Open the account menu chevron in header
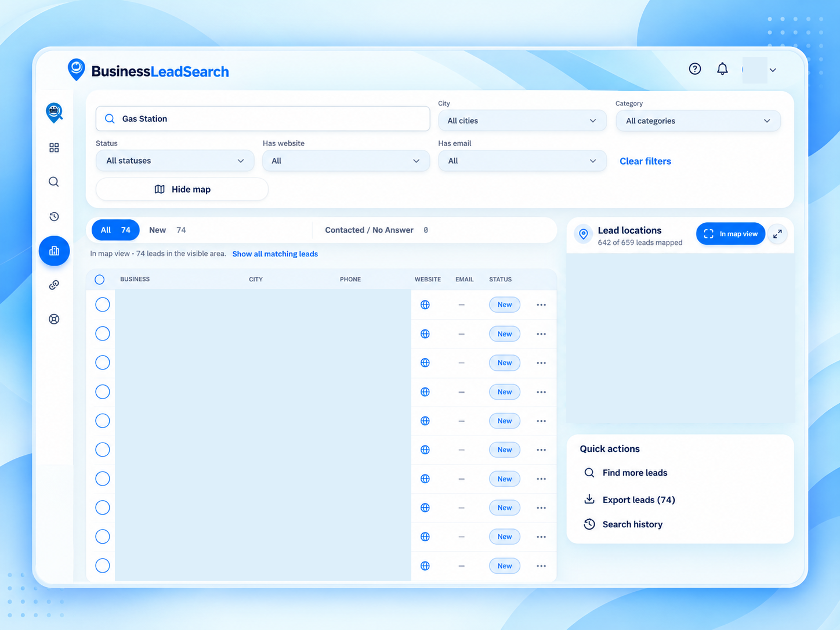840x630 pixels. pos(773,70)
